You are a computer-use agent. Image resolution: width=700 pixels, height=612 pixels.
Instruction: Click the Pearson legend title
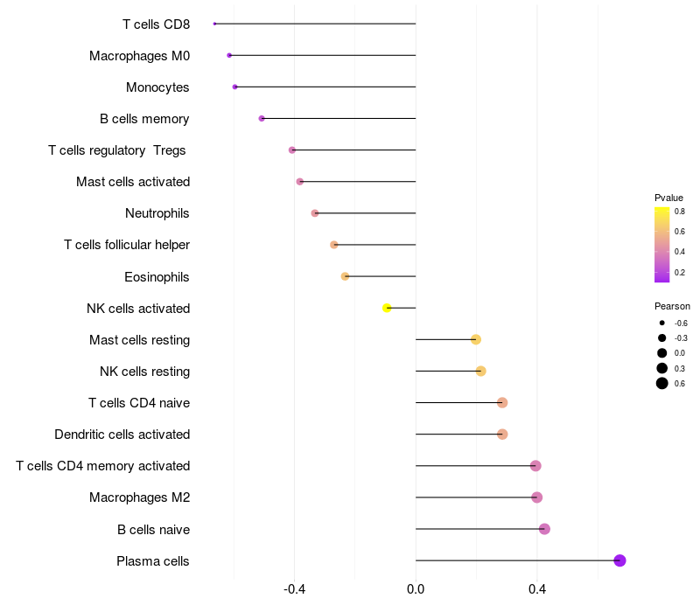[672, 306]
